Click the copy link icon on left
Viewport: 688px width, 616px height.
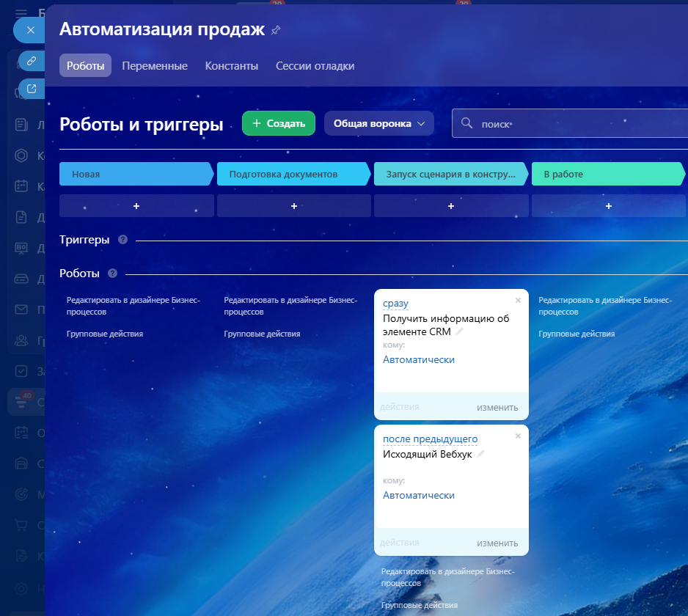tap(32, 62)
